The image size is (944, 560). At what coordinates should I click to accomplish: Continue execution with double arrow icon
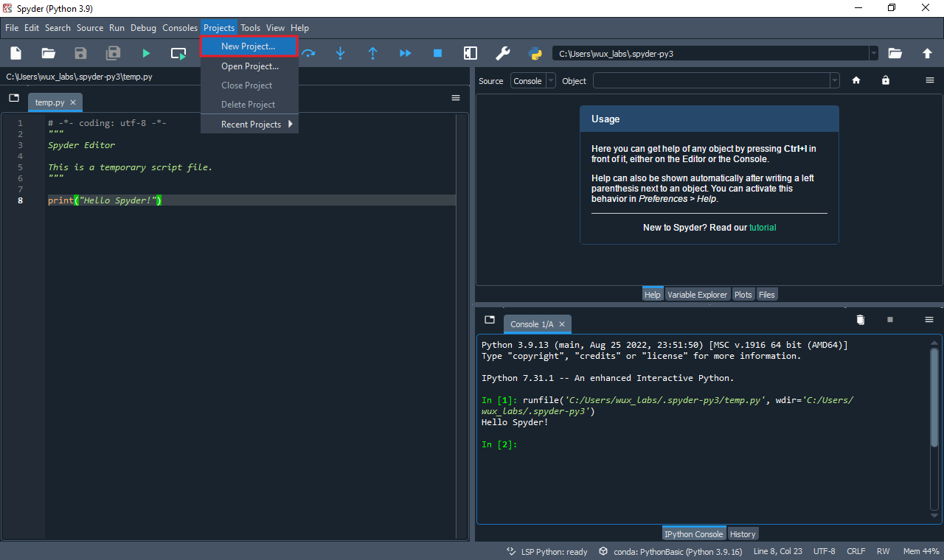[x=406, y=53]
